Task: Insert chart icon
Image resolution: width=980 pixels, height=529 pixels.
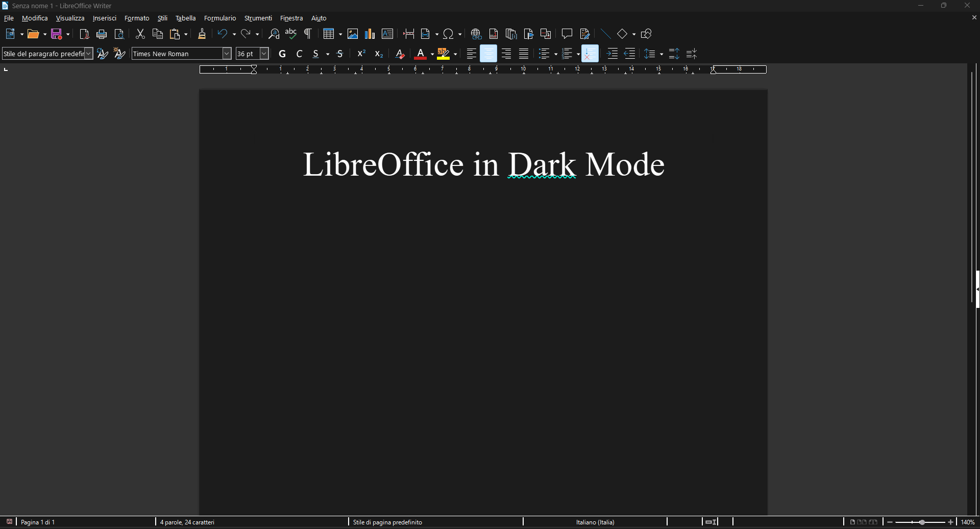Action: 370,34
